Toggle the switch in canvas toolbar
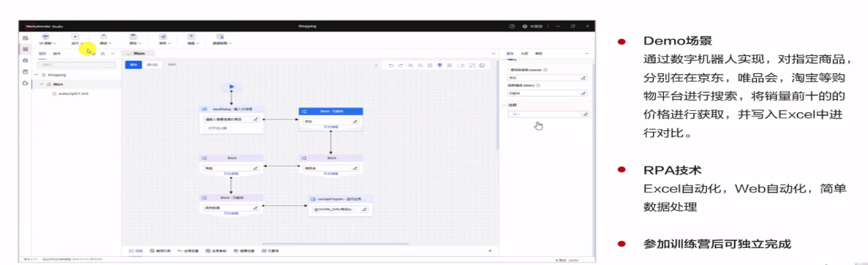Image resolution: width=868 pixels, height=265 pixels. coord(461,65)
